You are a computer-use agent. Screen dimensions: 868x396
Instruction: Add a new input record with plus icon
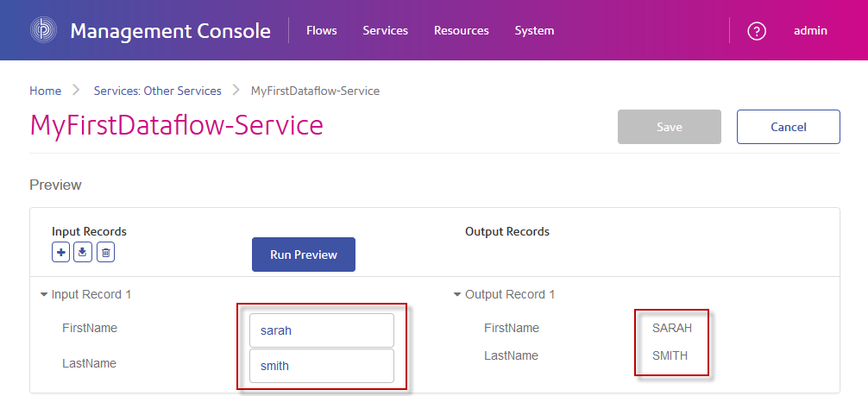pos(61,252)
